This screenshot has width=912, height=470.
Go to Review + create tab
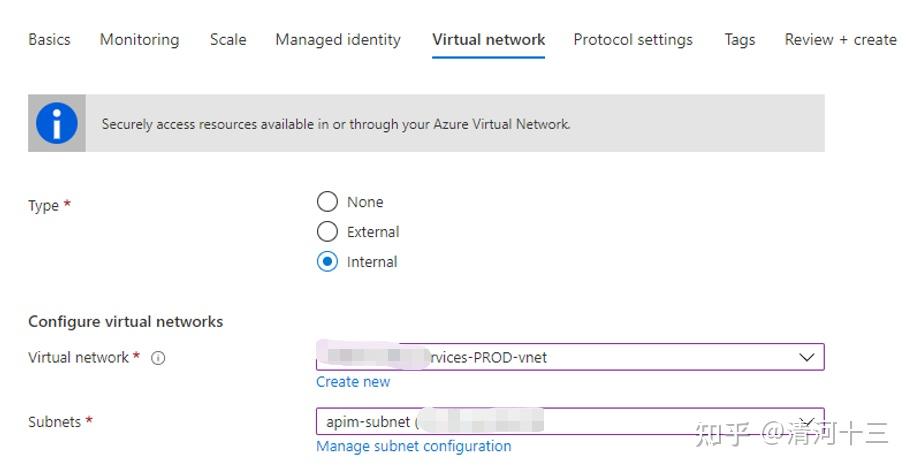[840, 40]
